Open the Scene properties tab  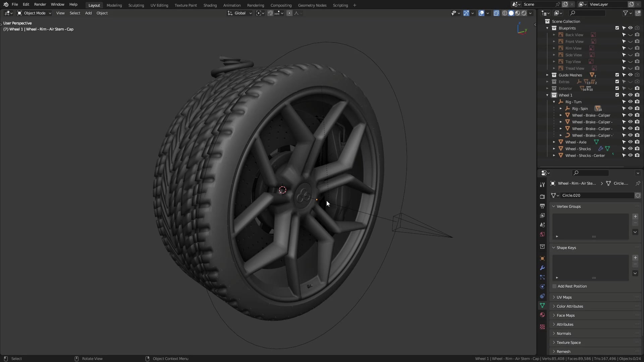click(x=542, y=225)
